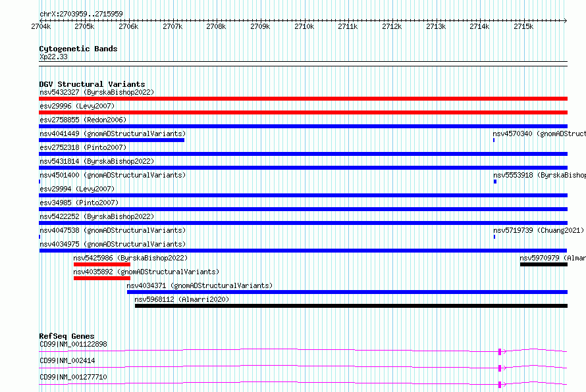Screen dimensions: 586x392
Task: Click the black bar under nsv5968112
Action: click(x=352, y=306)
